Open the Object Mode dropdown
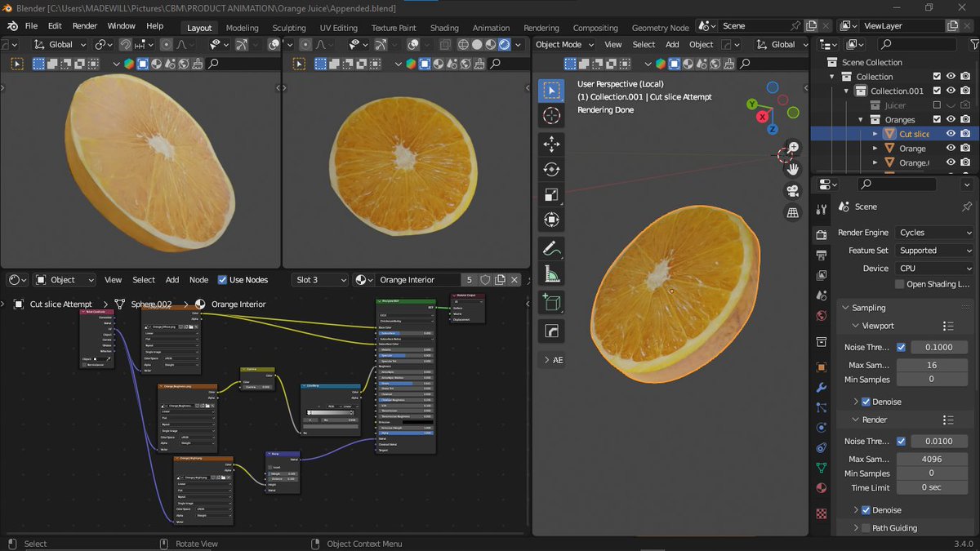 [x=563, y=45]
